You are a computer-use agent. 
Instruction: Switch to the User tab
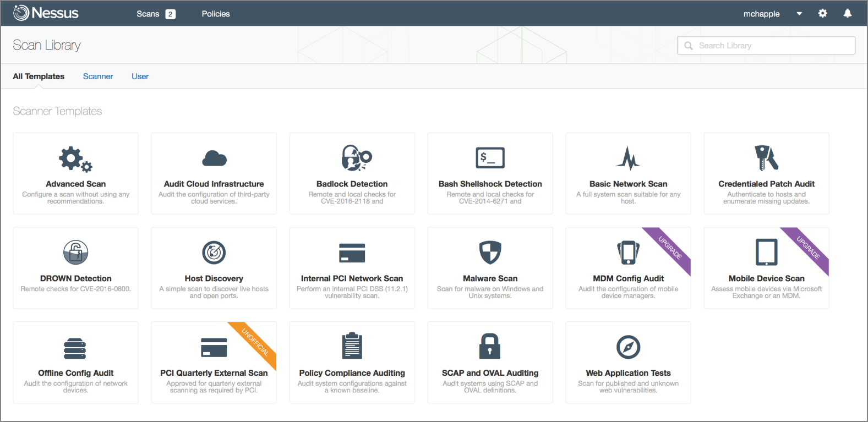tap(140, 76)
